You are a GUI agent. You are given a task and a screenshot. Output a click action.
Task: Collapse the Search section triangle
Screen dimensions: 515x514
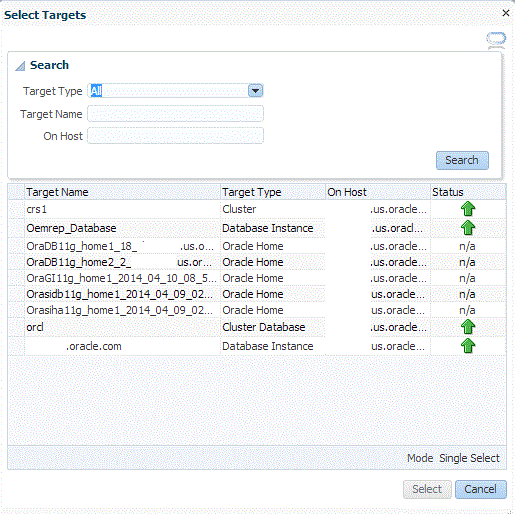pyautogui.click(x=20, y=66)
